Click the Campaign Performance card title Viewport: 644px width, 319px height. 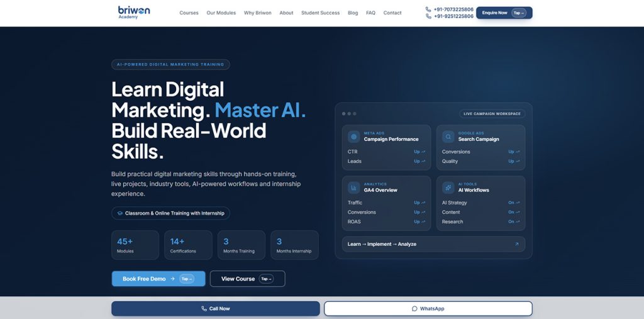click(391, 139)
